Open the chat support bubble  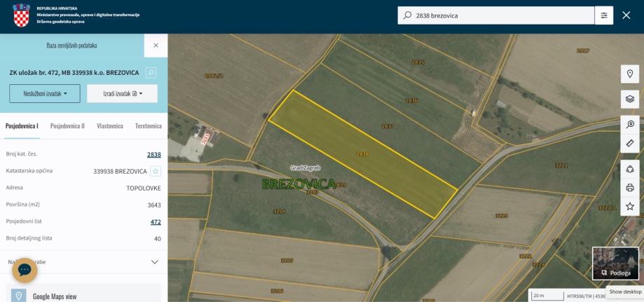[x=25, y=270]
